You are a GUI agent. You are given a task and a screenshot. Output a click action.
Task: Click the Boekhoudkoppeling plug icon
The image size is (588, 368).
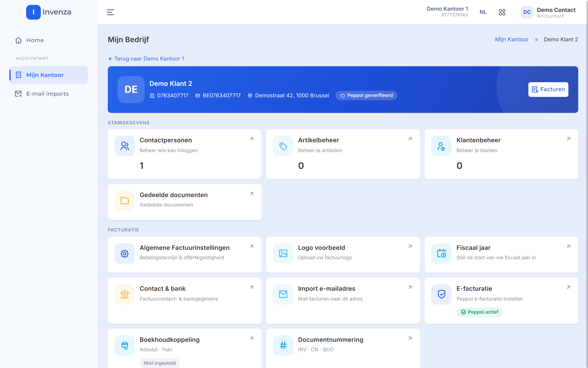(x=125, y=345)
